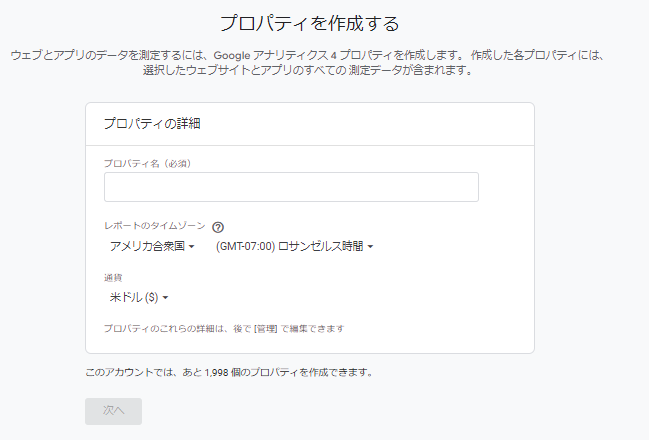Screen dimensions: 649x440
Task: Click the note about editing later in [管理]
Action: tap(224, 329)
